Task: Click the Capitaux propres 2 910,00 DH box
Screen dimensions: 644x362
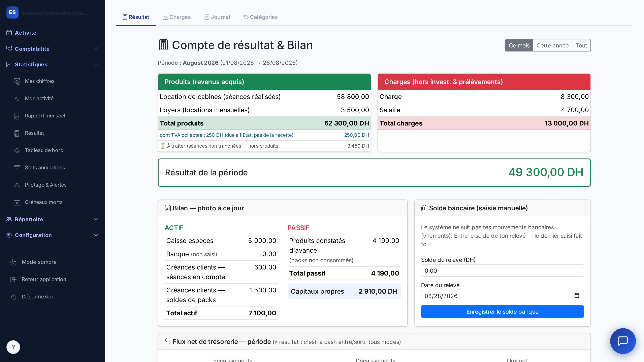Action: (344, 291)
